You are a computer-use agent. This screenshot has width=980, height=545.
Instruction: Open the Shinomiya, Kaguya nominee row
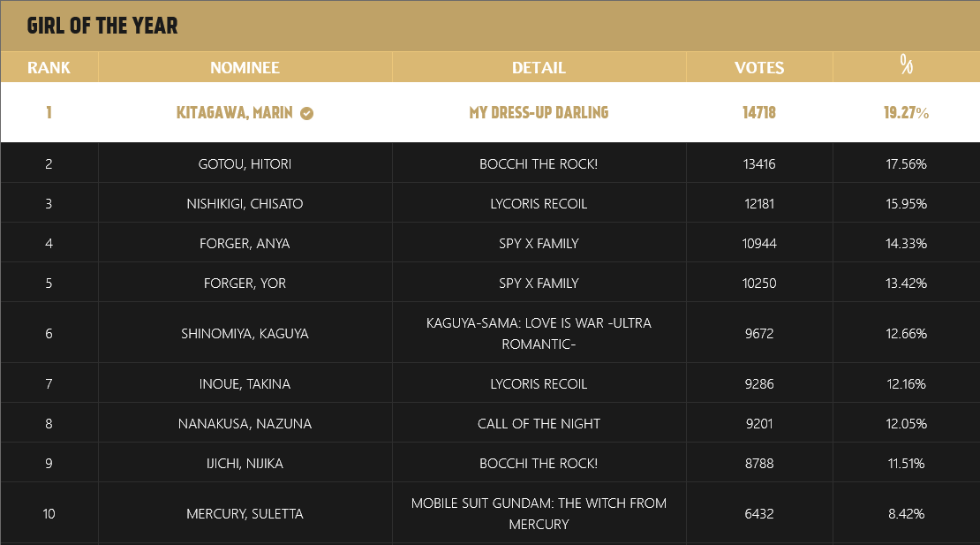(x=245, y=334)
